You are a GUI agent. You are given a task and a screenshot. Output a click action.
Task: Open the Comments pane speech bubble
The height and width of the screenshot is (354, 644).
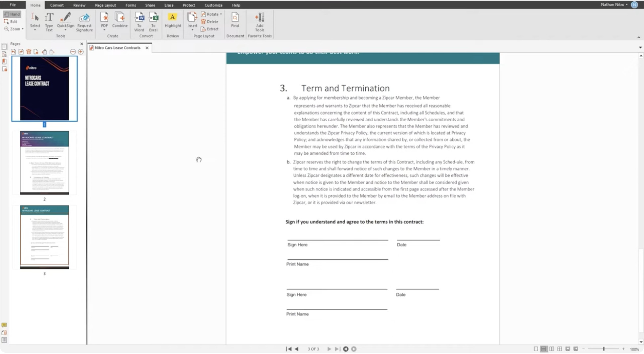(x=4, y=325)
